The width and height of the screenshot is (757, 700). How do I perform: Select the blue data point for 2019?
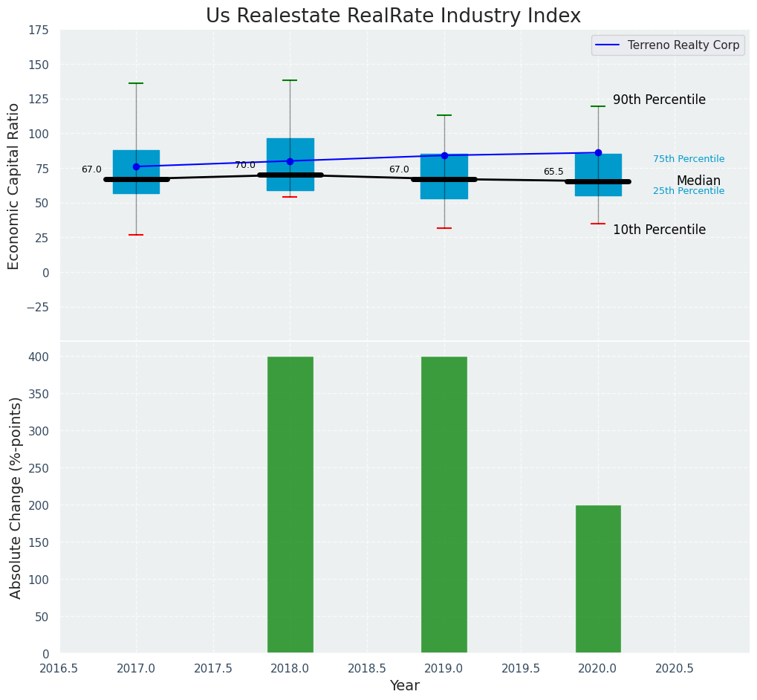444,155
